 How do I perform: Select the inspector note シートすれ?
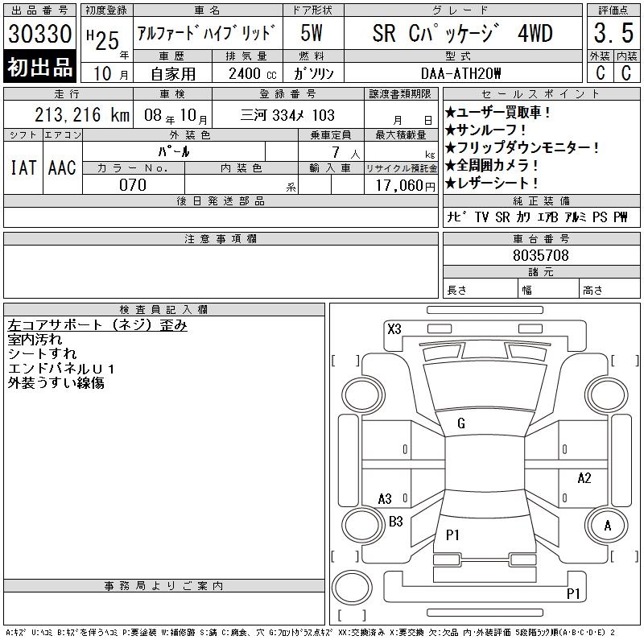[x=42, y=353]
